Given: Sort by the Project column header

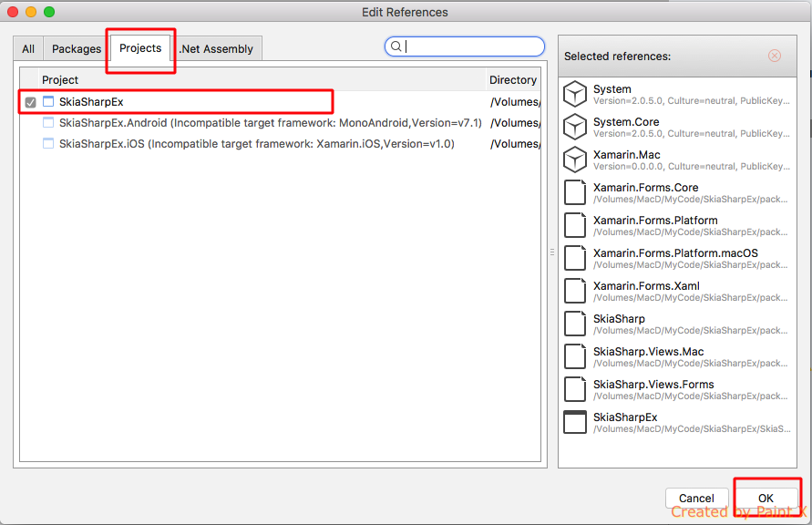Looking at the screenshot, I should [262, 79].
